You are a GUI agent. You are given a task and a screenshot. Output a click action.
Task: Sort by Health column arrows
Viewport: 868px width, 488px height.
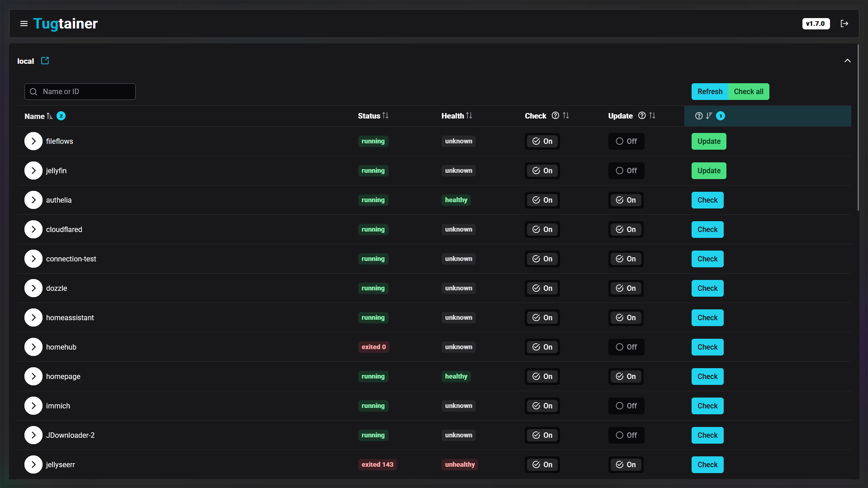click(469, 116)
